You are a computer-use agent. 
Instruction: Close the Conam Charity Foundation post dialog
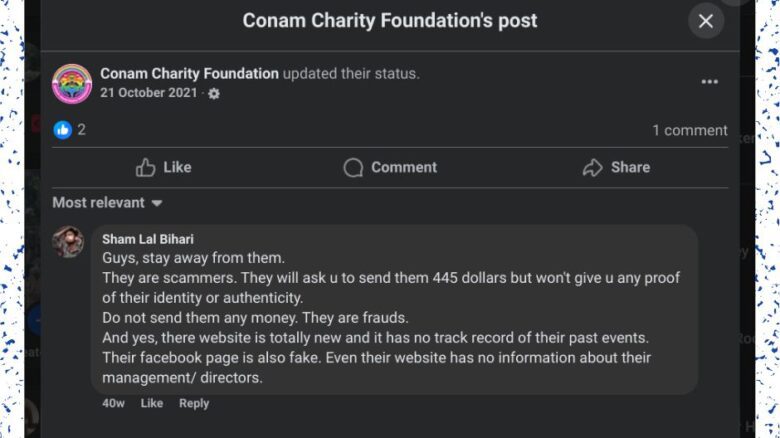[x=705, y=22]
